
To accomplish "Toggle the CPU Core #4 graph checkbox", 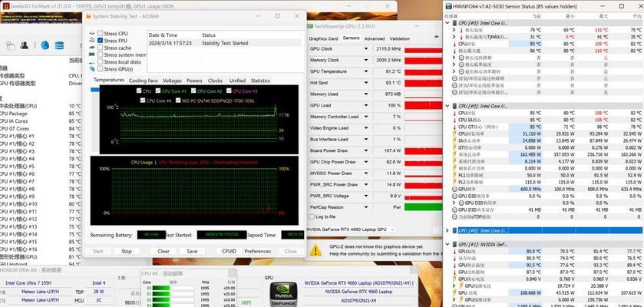I will (143, 101).
